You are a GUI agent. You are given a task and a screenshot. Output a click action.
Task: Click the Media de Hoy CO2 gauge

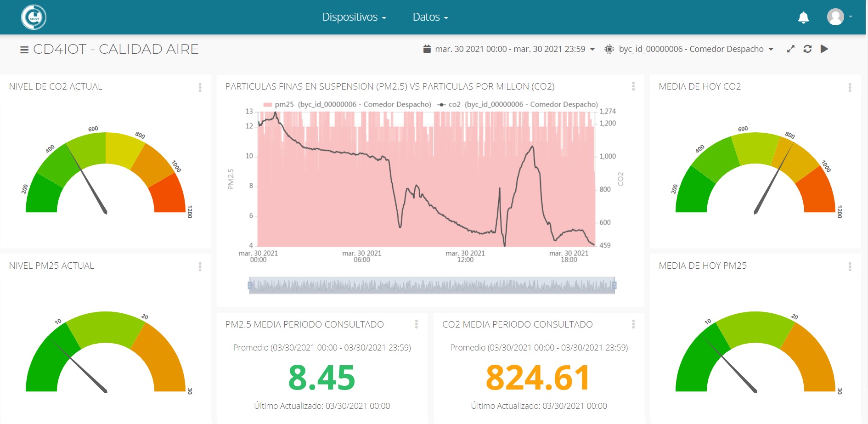click(755, 172)
